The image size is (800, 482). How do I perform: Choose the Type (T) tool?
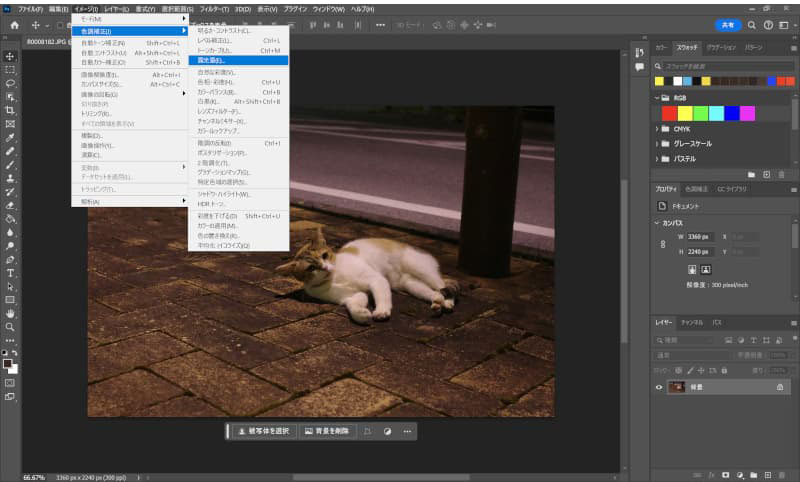[x=10, y=273]
